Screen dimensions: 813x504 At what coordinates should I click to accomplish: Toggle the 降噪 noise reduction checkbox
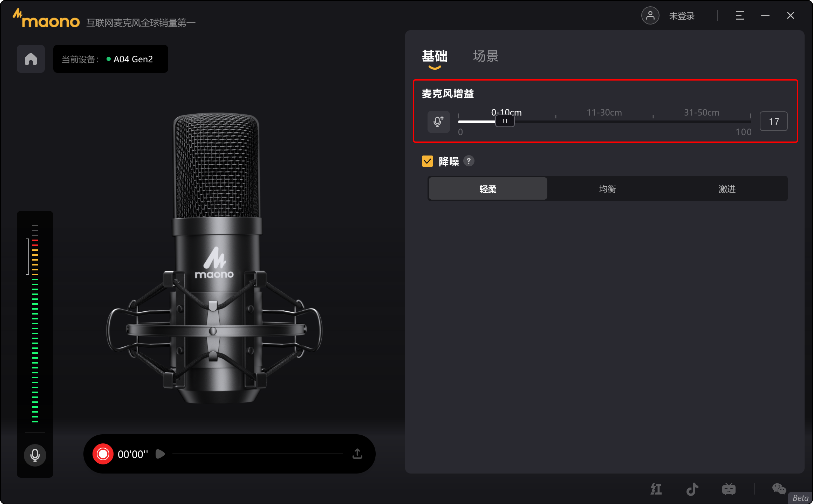tap(428, 161)
